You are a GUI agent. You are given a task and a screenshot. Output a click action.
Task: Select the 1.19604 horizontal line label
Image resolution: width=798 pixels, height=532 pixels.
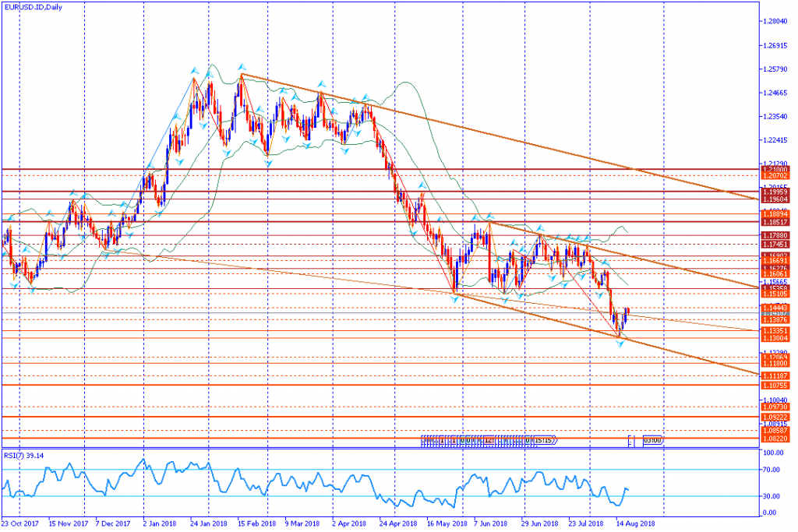point(776,199)
